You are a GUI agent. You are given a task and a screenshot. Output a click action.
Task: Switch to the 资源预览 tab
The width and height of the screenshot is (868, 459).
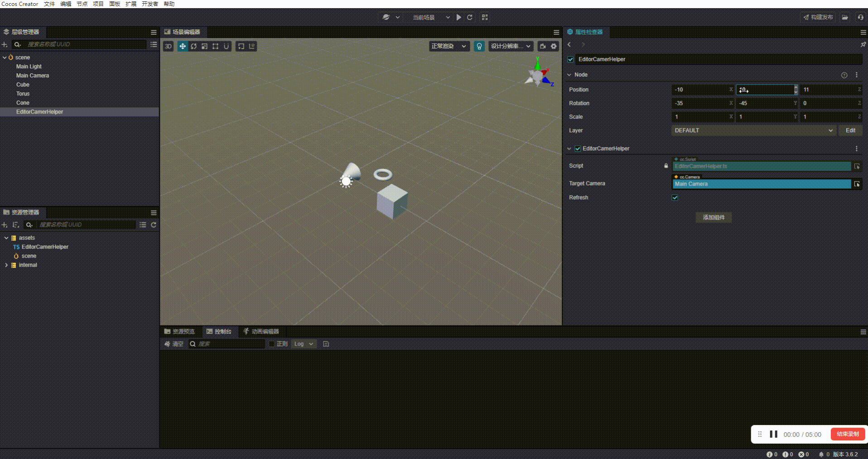click(x=179, y=332)
